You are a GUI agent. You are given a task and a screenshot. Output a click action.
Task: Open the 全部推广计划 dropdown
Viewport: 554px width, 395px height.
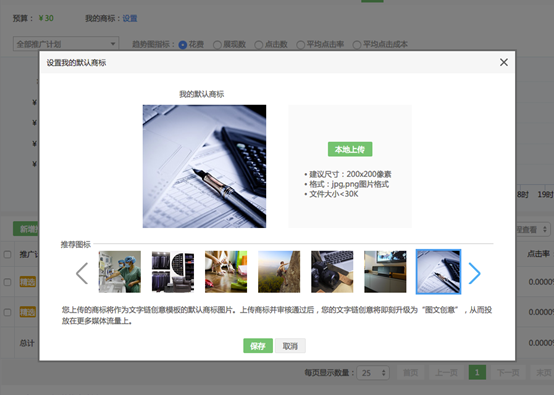(x=66, y=44)
